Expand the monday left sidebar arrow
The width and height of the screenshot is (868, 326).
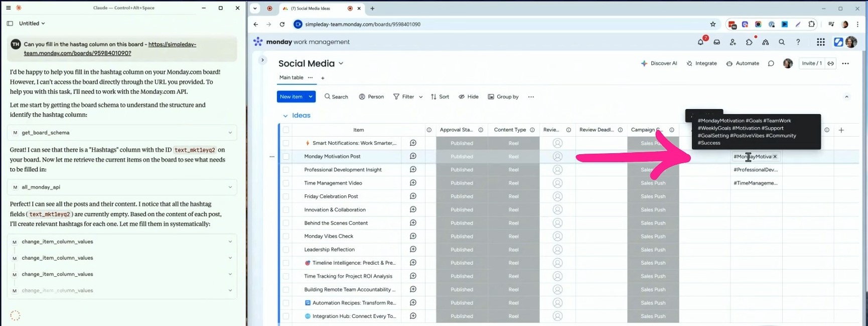262,60
